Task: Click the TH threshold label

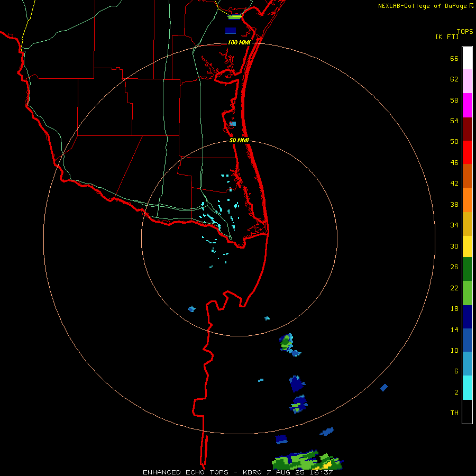Action: point(454,413)
